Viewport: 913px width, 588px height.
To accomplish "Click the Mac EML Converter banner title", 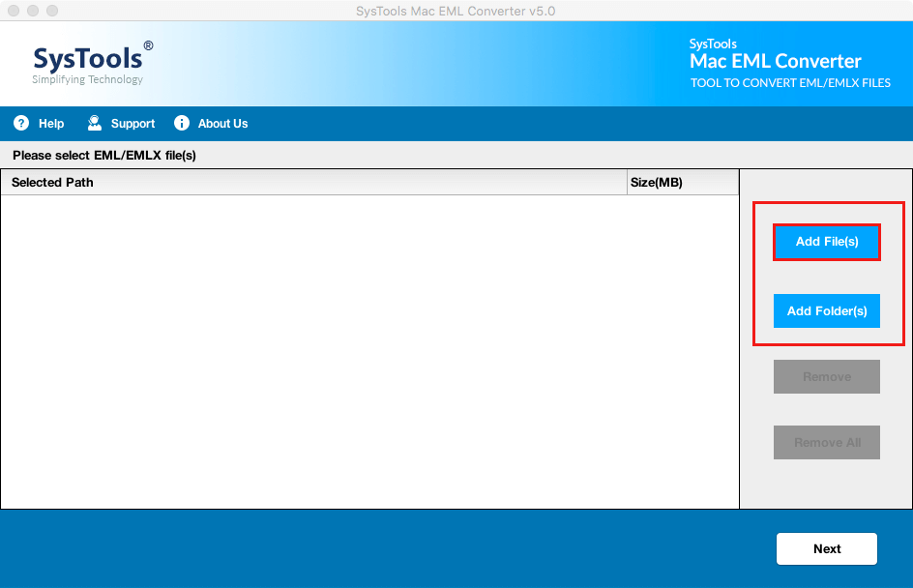I will point(775,62).
